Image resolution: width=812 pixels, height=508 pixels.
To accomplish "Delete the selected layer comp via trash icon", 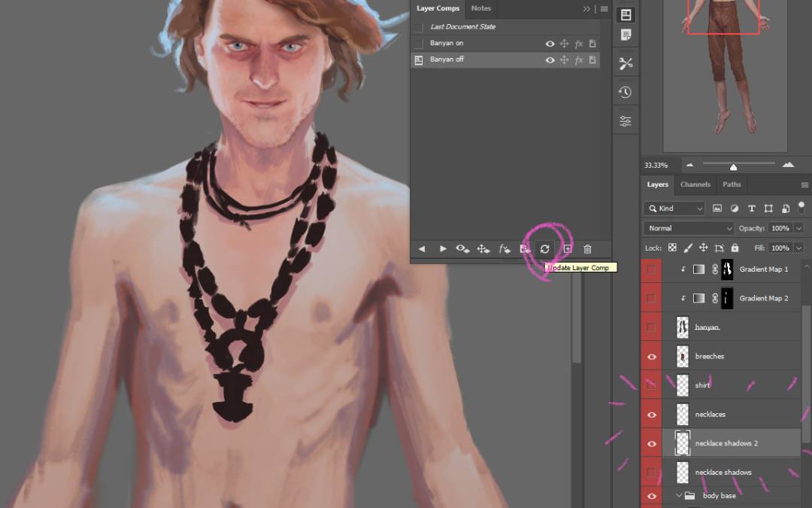I will coord(588,249).
